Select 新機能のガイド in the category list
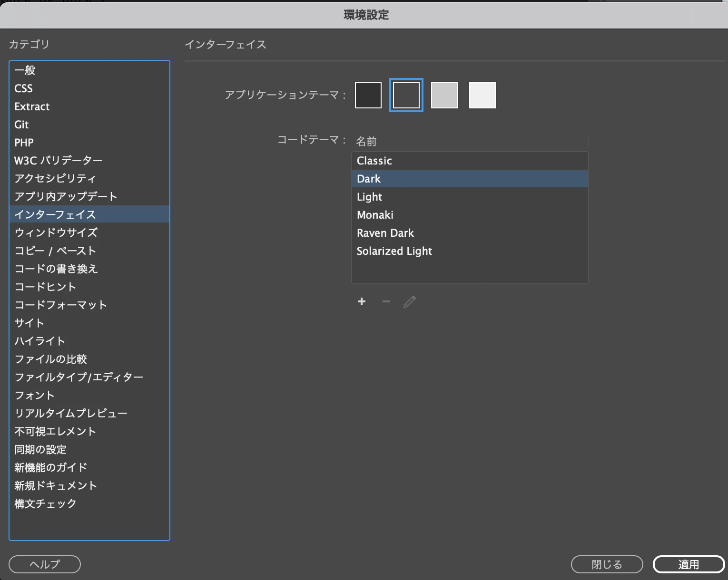The width and height of the screenshot is (728, 580). coord(89,467)
